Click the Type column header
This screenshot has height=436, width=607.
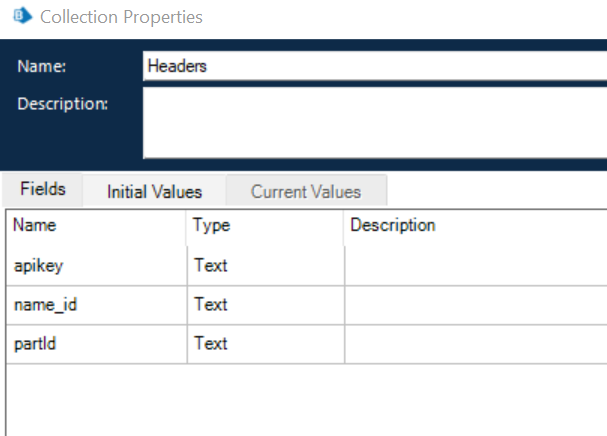click(x=265, y=226)
